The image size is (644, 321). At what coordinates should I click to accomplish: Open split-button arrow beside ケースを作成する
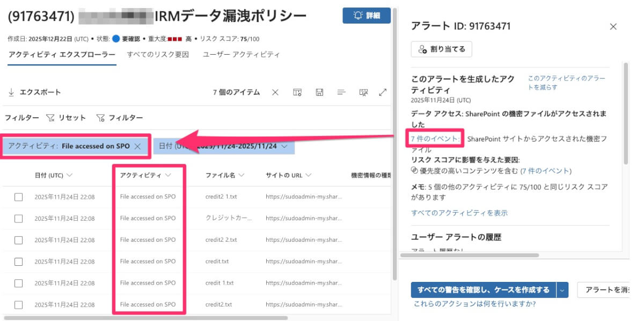click(x=562, y=290)
